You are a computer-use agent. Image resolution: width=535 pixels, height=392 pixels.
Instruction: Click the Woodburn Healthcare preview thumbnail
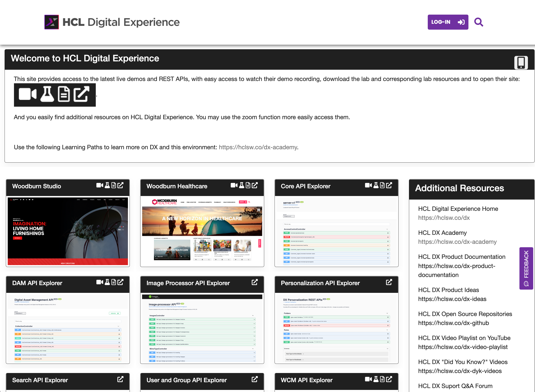(202, 231)
